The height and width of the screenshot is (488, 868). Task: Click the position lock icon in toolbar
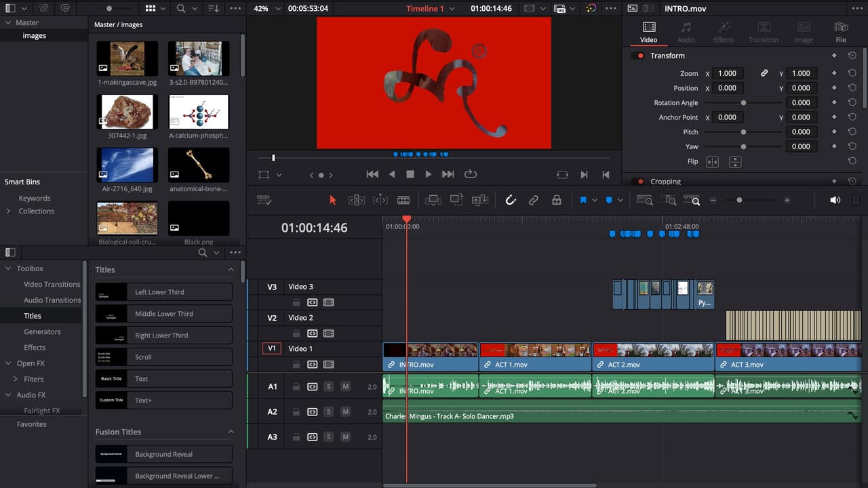point(556,200)
